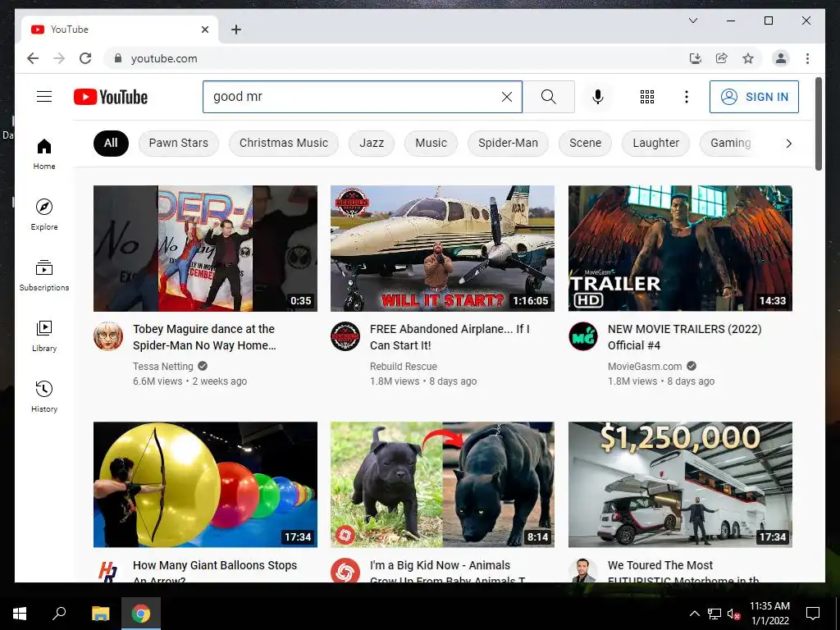Open Windows taskbar search
The image size is (840, 630).
click(59, 614)
